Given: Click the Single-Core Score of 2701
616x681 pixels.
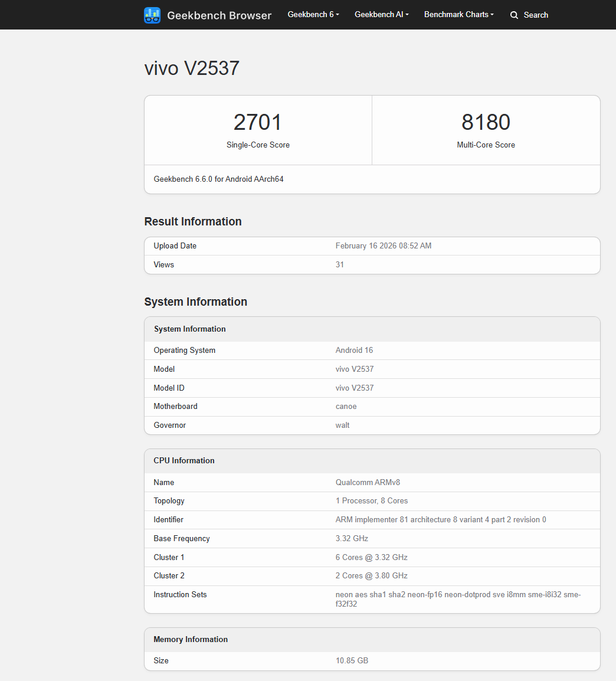Looking at the screenshot, I should 258,122.
